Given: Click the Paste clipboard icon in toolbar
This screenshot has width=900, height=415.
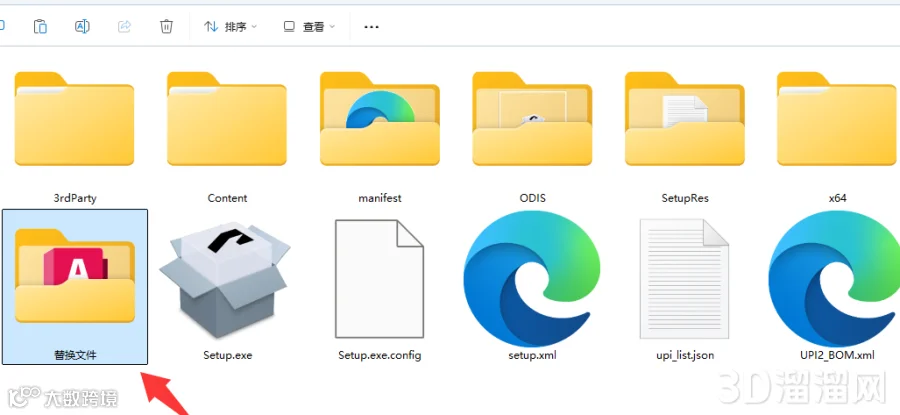Looking at the screenshot, I should click(40, 26).
